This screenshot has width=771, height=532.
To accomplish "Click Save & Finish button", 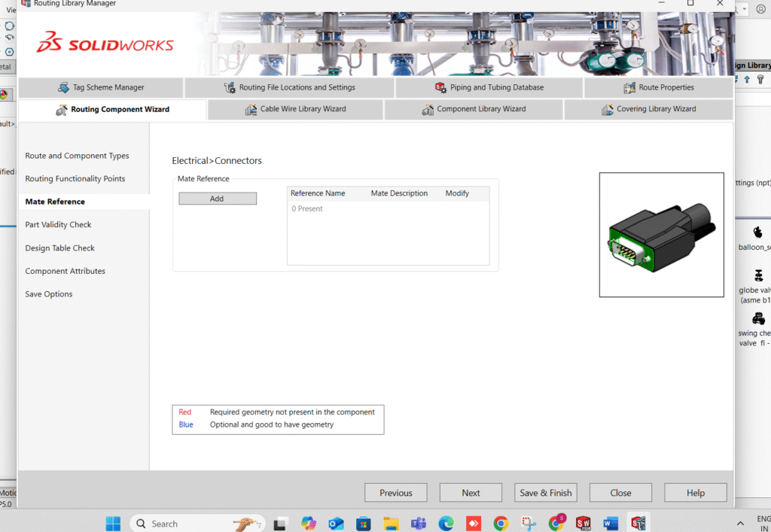I will (545, 493).
